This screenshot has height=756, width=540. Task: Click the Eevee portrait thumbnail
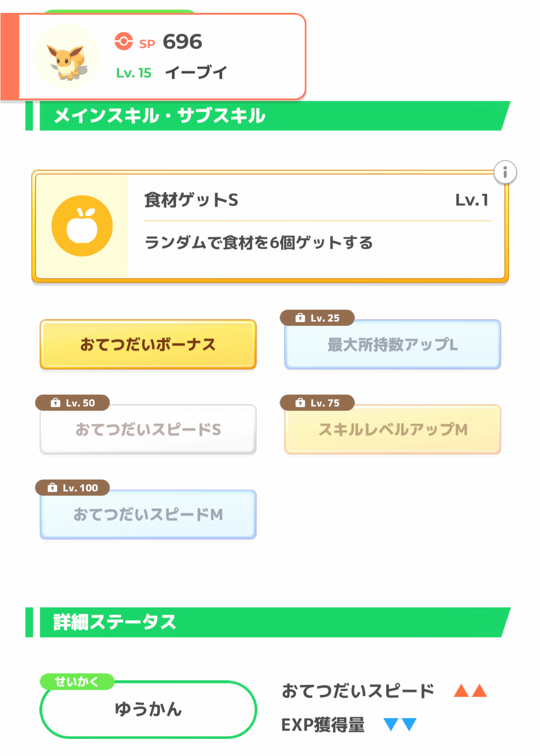point(67,57)
